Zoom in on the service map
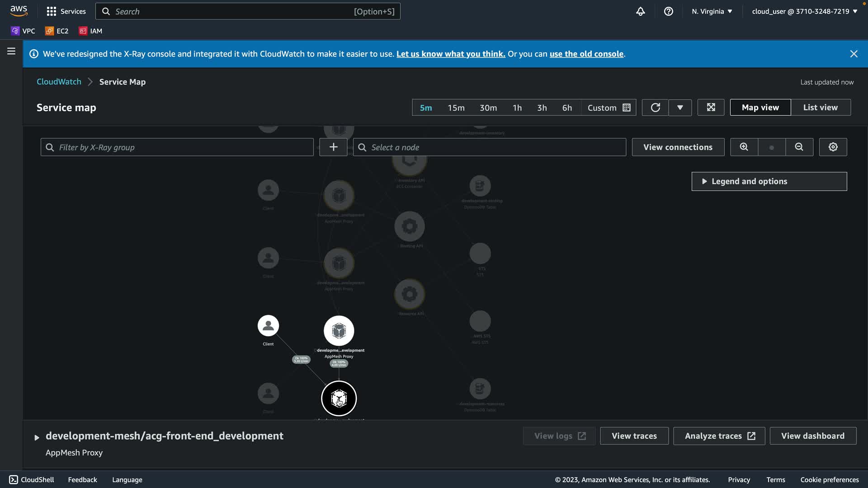Screen dimensions: 868x488 click(744, 147)
